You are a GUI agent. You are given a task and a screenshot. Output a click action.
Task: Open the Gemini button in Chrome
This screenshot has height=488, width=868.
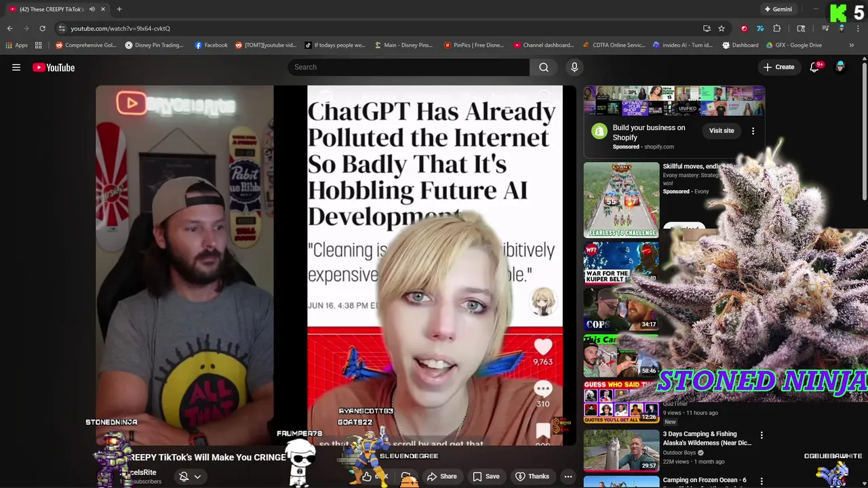(778, 9)
